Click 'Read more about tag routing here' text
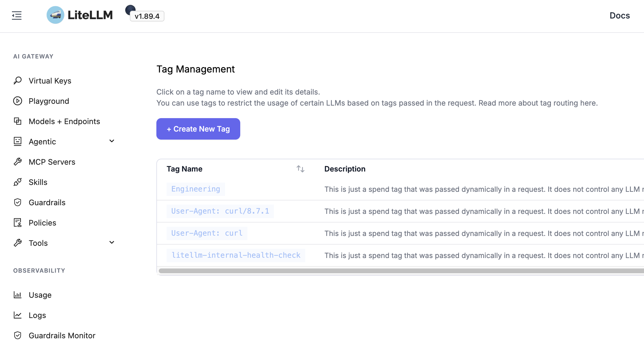The width and height of the screenshot is (644, 352). (x=538, y=103)
